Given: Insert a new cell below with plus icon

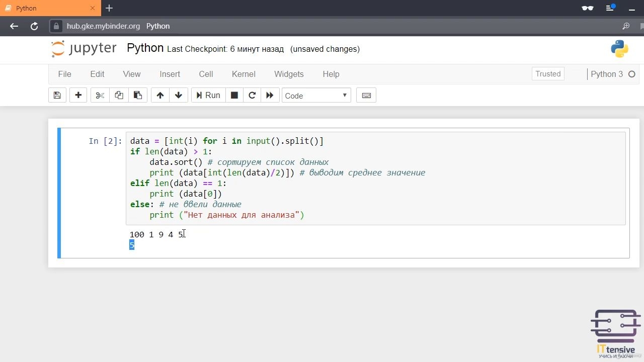Looking at the screenshot, I should point(78,96).
